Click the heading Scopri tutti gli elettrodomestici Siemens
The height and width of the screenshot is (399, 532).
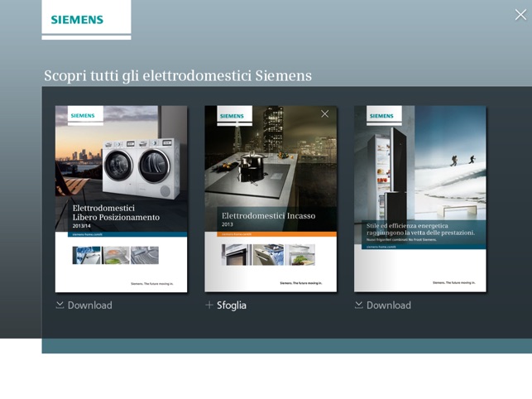click(178, 75)
